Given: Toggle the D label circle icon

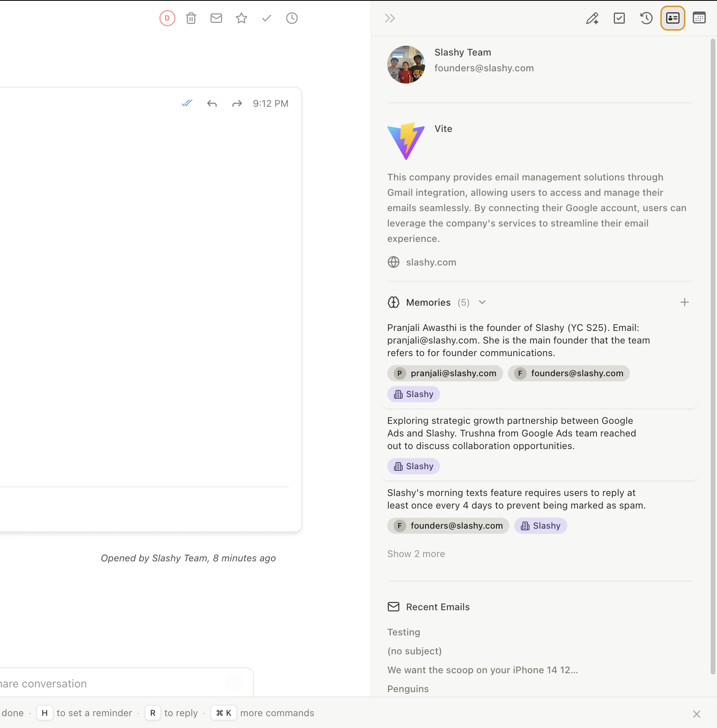Looking at the screenshot, I should [167, 18].
